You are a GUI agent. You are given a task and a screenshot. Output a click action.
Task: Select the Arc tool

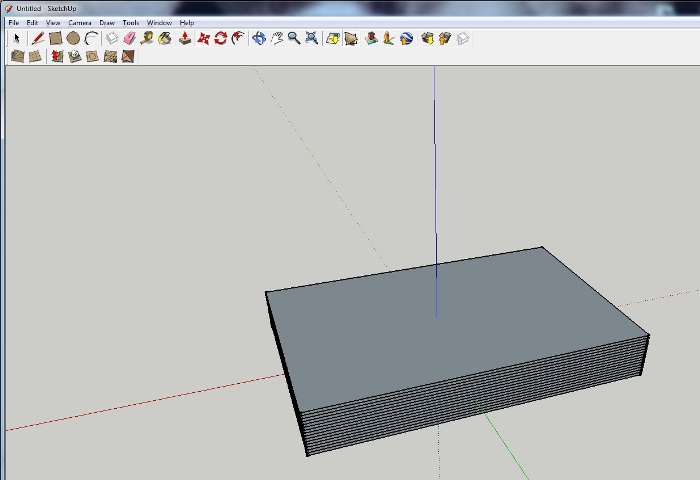pos(91,39)
